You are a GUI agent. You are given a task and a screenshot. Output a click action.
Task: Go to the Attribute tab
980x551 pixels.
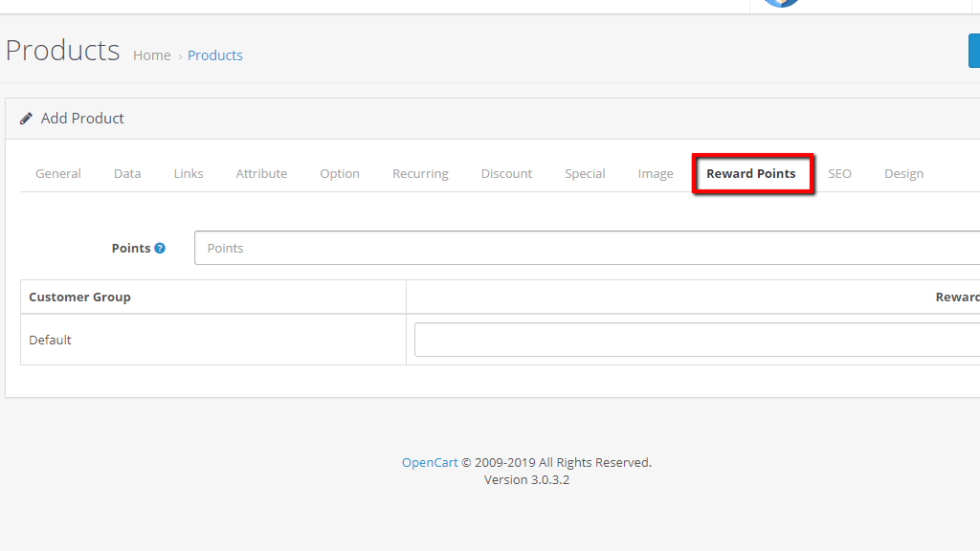click(x=261, y=174)
